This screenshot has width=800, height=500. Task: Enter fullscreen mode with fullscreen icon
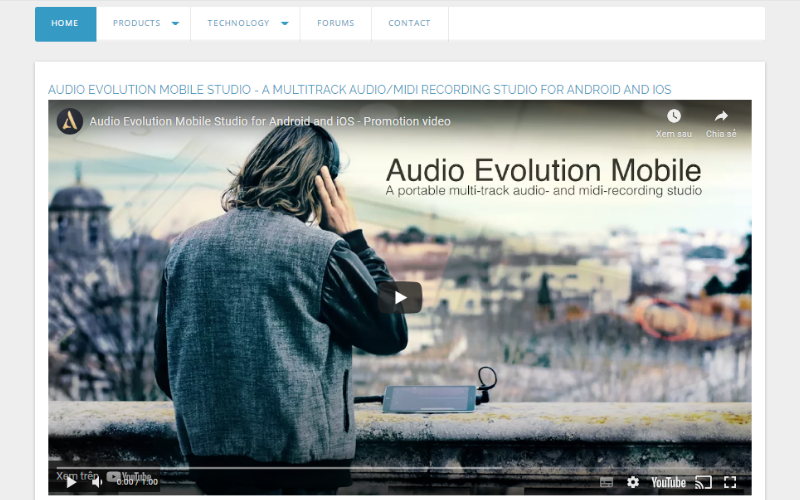(x=730, y=482)
